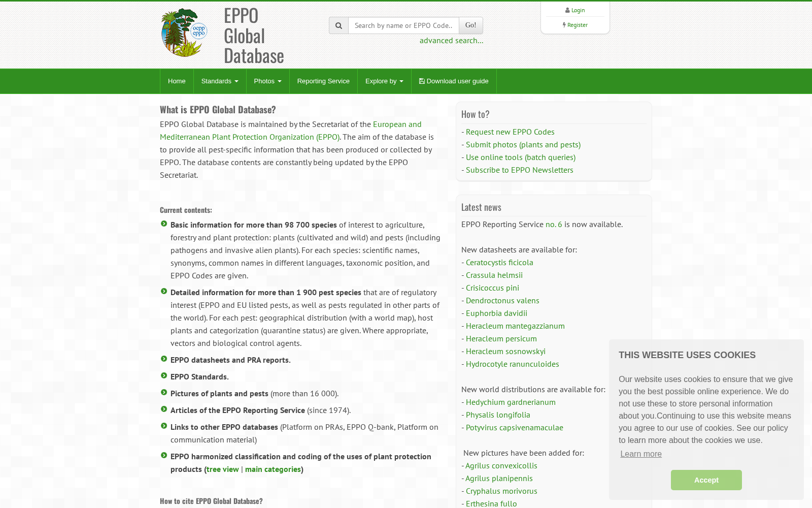Open Use online tools (batch queries)

pos(521,157)
